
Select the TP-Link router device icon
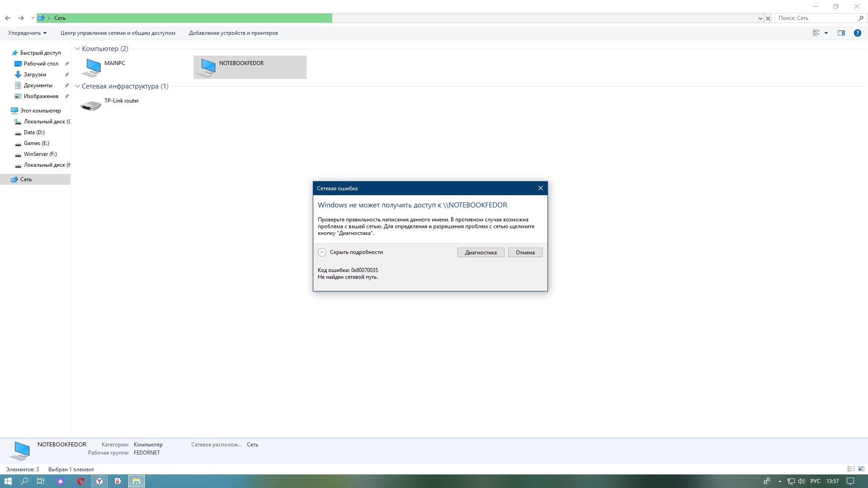(91, 106)
